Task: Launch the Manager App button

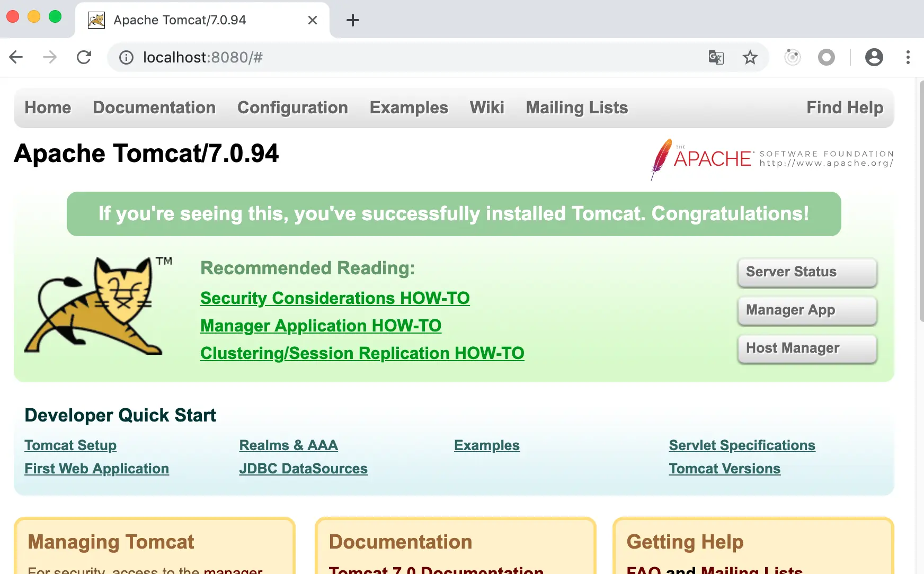Action: pos(807,310)
